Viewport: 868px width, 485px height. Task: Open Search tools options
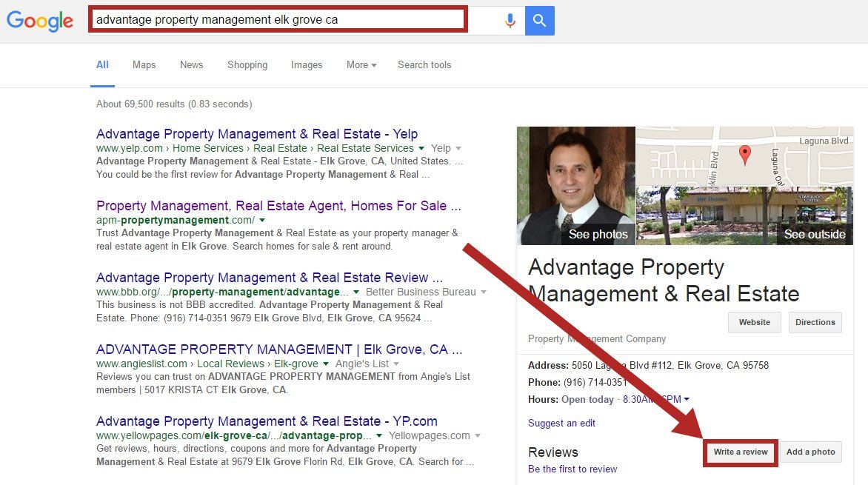[424, 64]
